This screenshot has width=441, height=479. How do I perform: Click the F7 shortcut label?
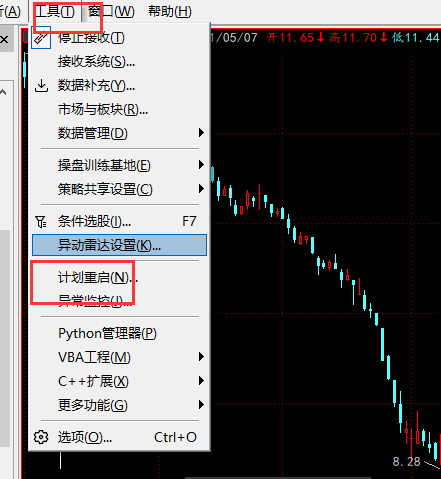tap(189, 221)
